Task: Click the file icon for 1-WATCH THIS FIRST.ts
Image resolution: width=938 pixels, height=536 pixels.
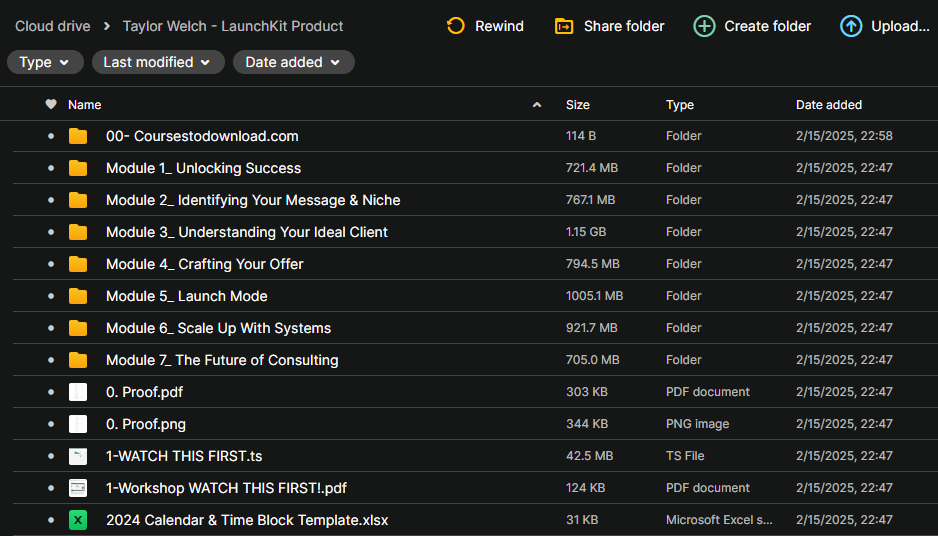Action: (x=78, y=456)
